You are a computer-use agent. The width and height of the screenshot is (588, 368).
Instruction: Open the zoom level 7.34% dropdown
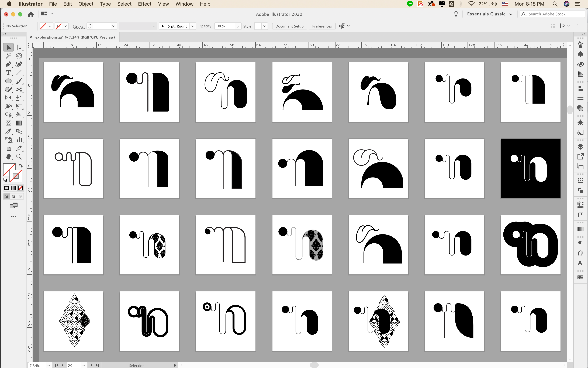pyautogui.click(x=49, y=365)
